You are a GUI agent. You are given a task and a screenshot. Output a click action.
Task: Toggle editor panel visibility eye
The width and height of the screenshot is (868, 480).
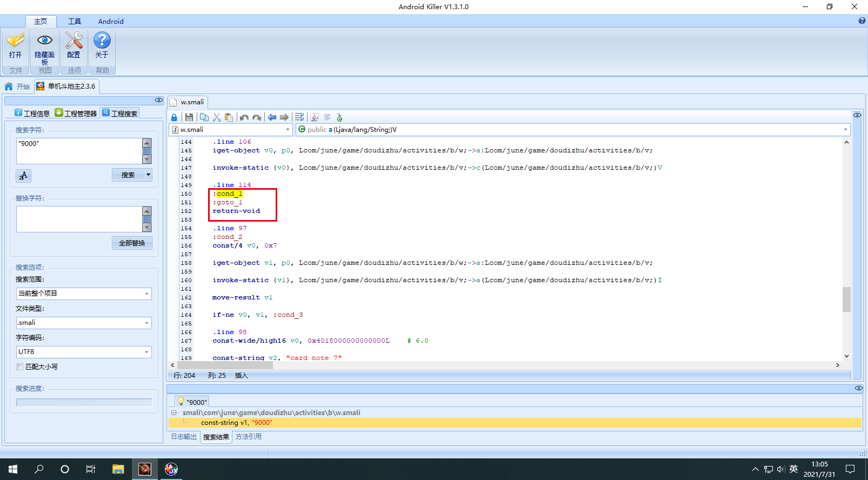coord(857,115)
